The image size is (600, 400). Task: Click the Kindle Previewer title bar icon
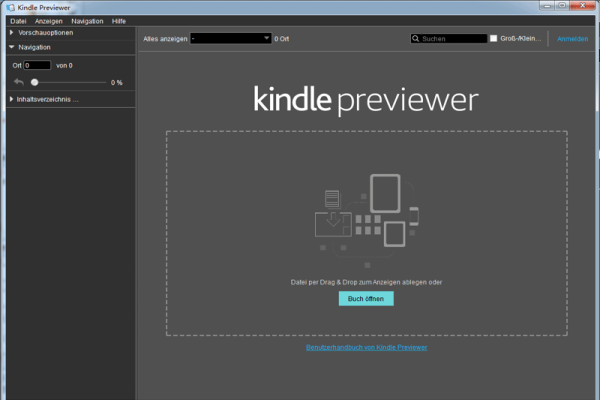click(10, 7)
